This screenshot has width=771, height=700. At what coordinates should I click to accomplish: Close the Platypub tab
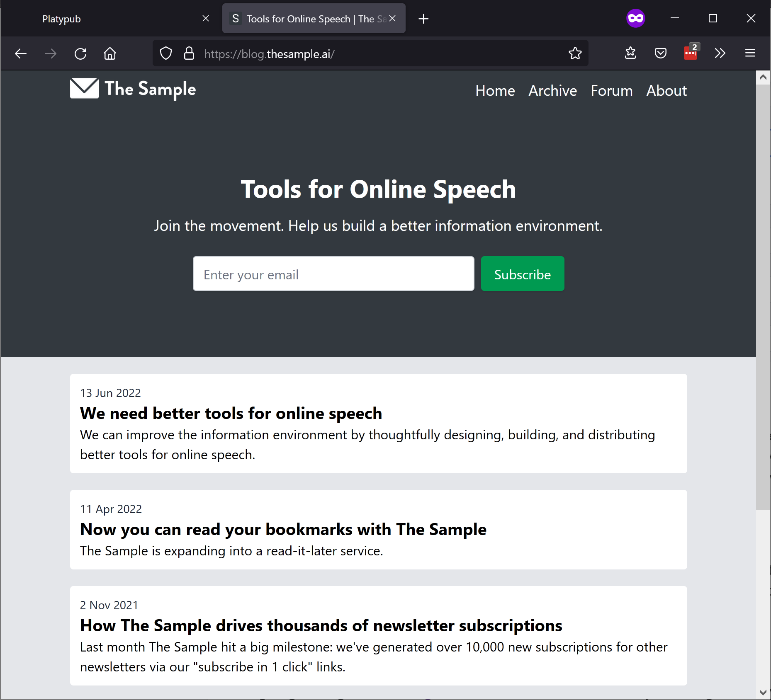pos(206,18)
